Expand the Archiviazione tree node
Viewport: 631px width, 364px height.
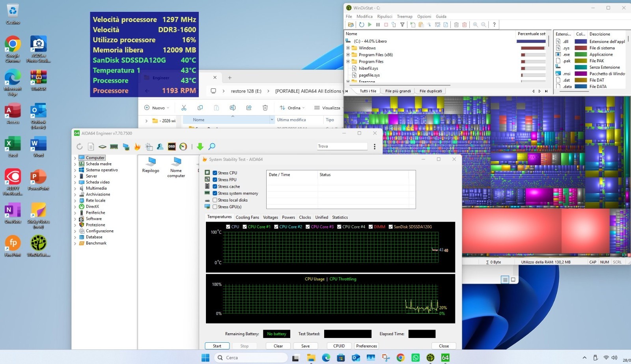tap(75, 194)
